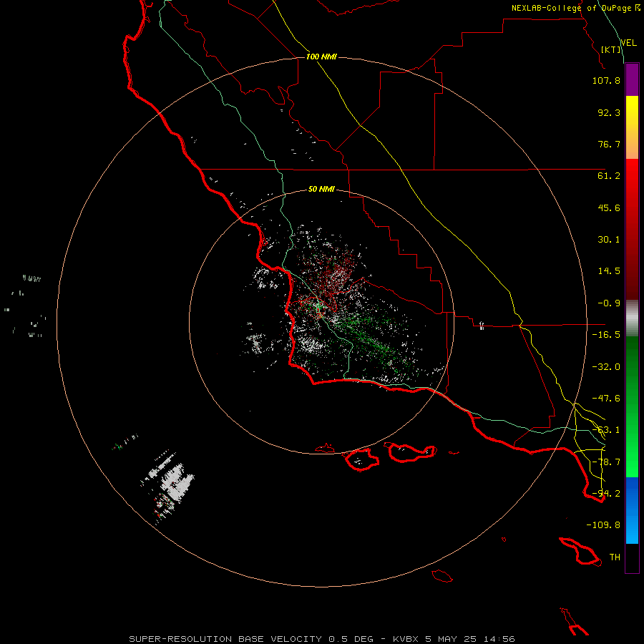This screenshot has height=644, width=644.
Task: Click the 14:56 timestamp
Action: coord(498,639)
